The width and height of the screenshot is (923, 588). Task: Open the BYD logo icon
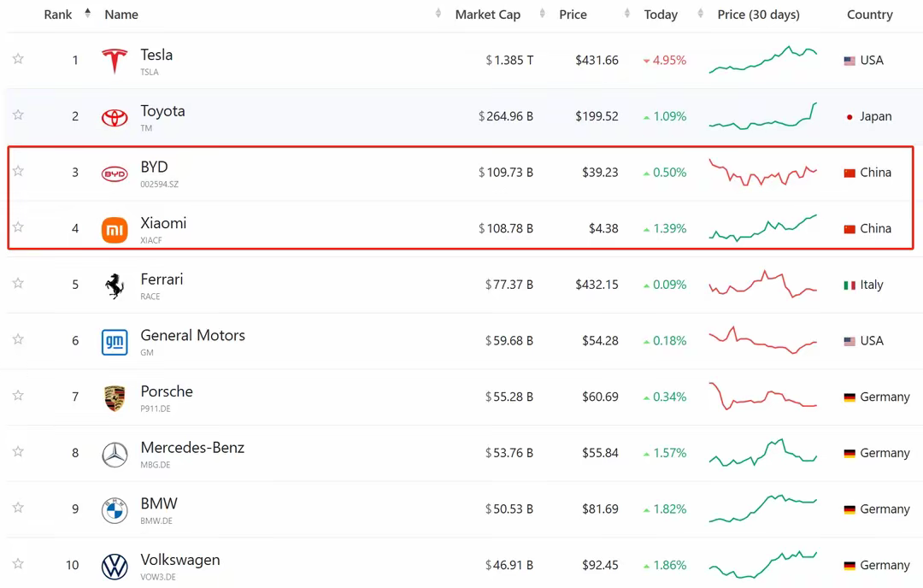115,173
